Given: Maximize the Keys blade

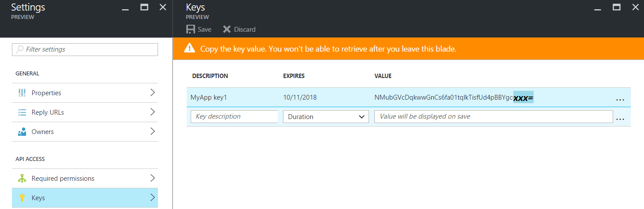Looking at the screenshot, I should click(617, 7).
